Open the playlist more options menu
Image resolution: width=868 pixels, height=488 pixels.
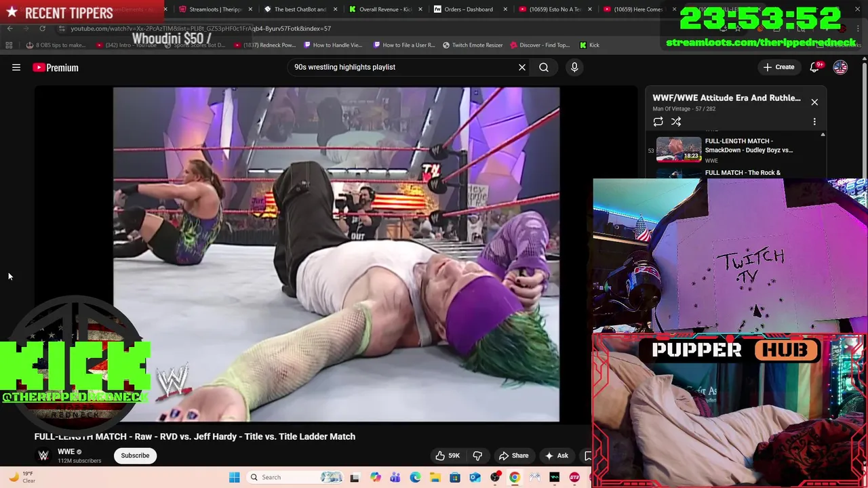click(x=814, y=122)
